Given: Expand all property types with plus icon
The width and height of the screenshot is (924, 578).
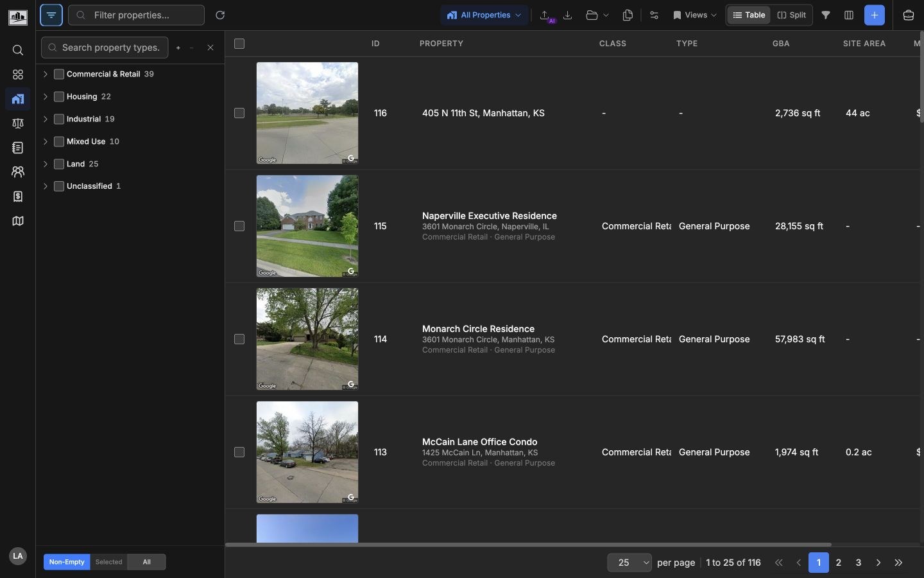Looking at the screenshot, I should click(178, 48).
